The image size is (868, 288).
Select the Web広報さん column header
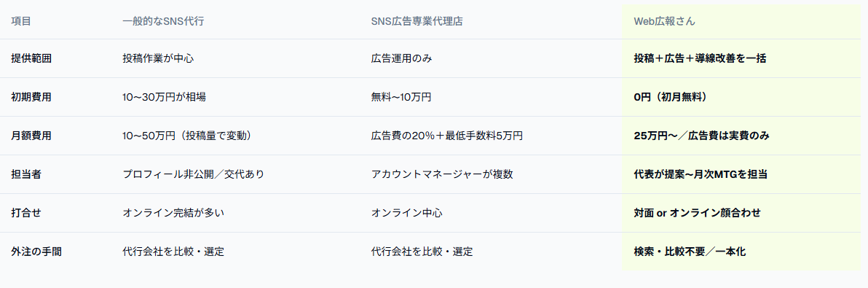click(x=664, y=22)
